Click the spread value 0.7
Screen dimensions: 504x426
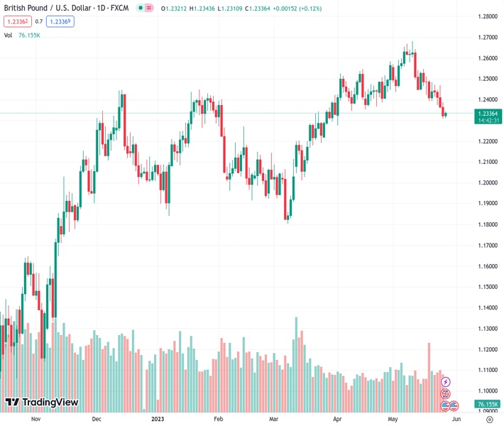(x=39, y=21)
